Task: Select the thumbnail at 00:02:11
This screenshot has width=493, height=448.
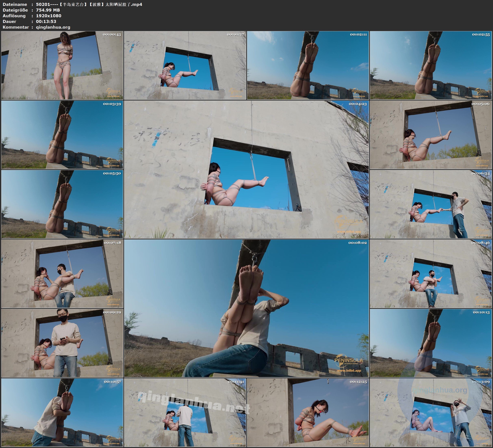Action: point(308,65)
